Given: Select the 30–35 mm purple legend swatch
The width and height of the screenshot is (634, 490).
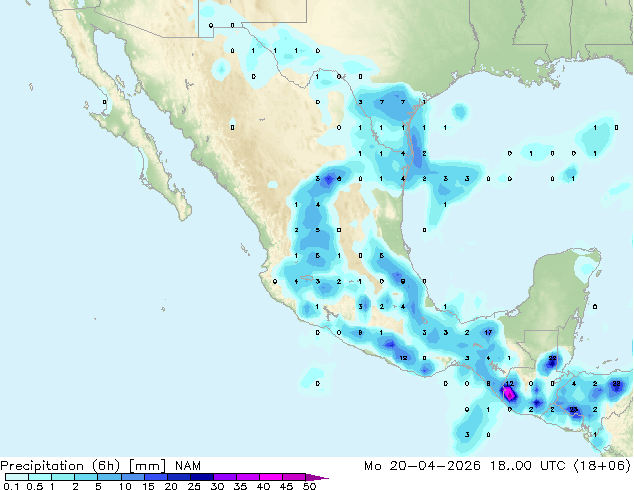Looking at the screenshot, I should [x=224, y=477].
